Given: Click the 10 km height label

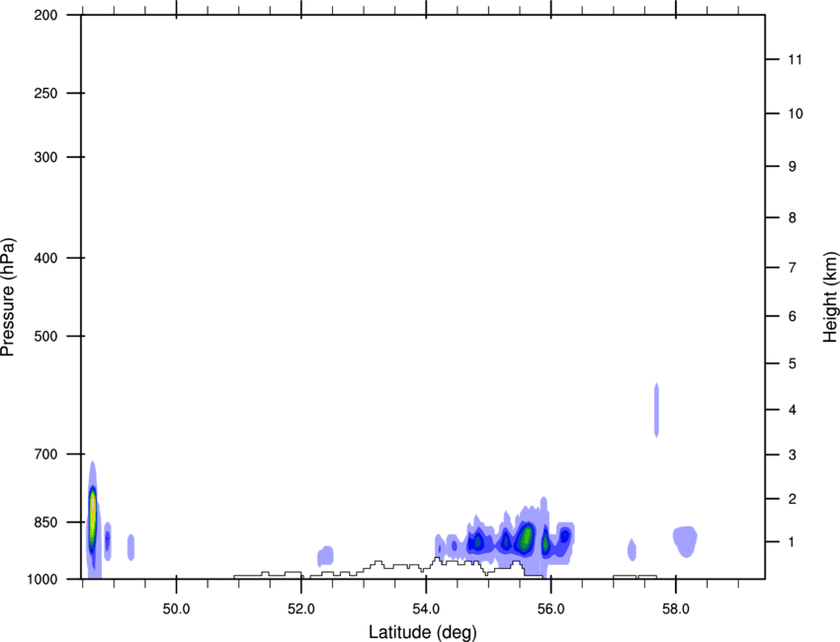Looking at the screenshot, I should pyautogui.click(x=796, y=114).
